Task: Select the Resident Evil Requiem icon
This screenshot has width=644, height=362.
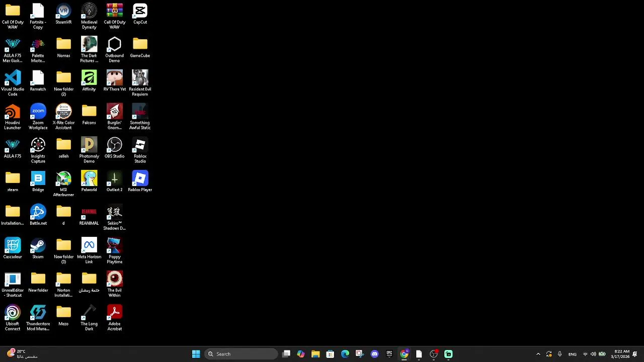Action: [140, 83]
